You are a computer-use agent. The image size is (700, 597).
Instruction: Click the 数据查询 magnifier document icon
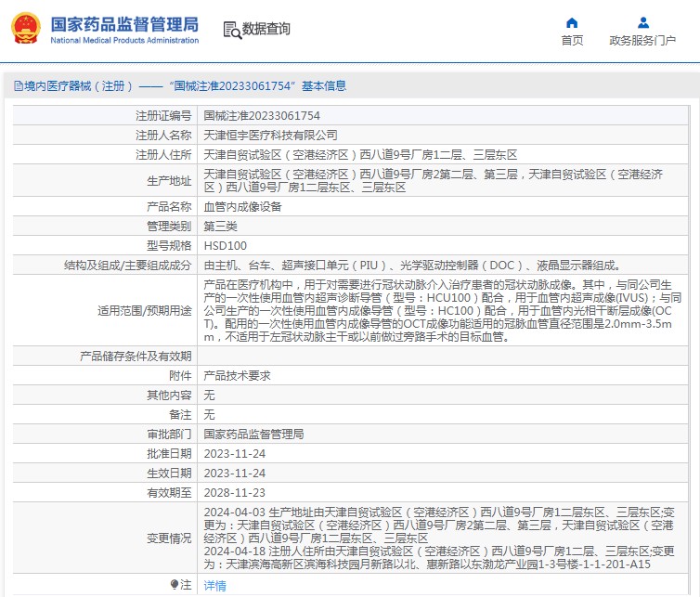pos(231,30)
